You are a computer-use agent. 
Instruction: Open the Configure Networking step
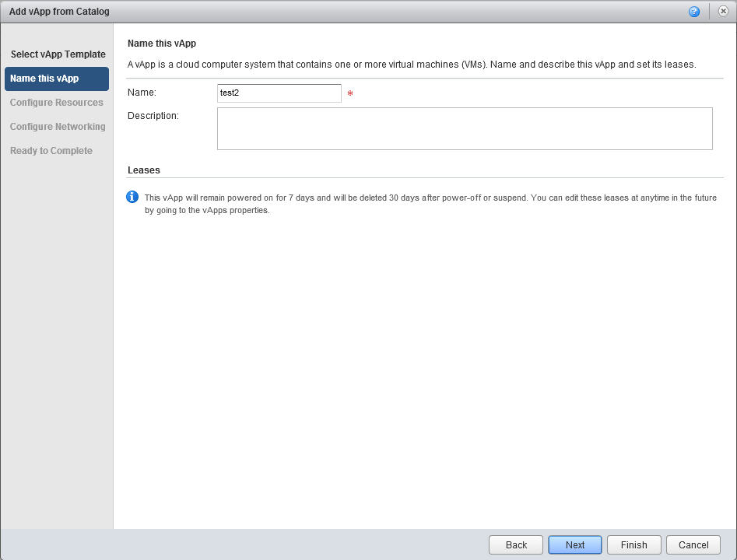pos(58,126)
